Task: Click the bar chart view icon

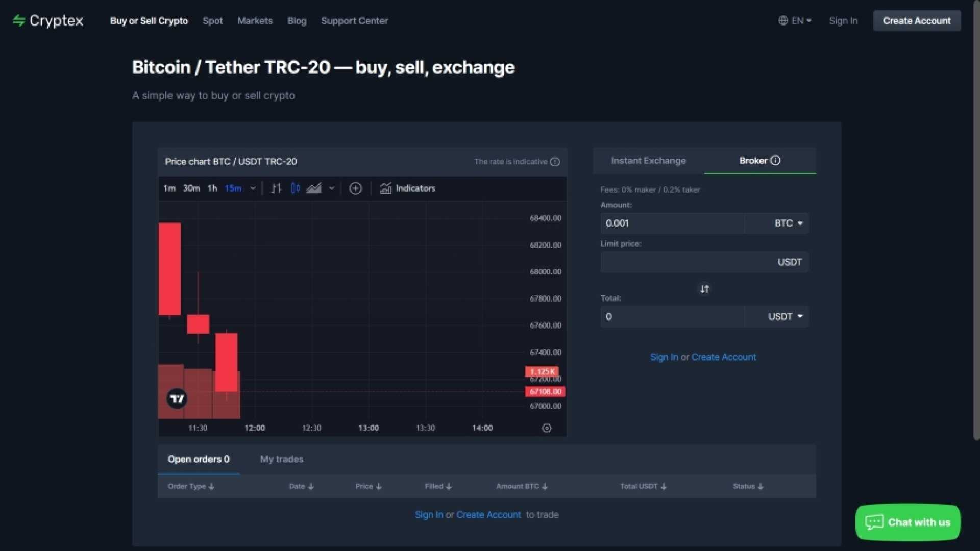Action: pos(276,188)
